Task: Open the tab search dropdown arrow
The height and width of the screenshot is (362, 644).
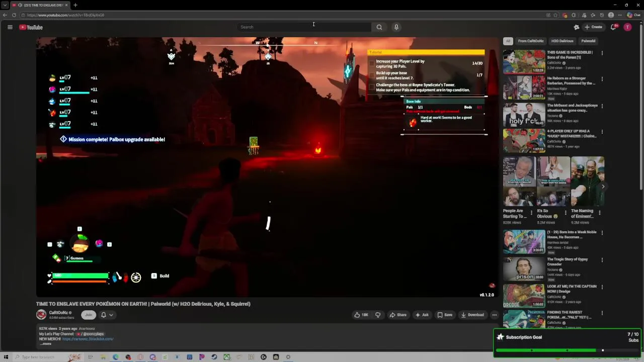Action: (5, 5)
